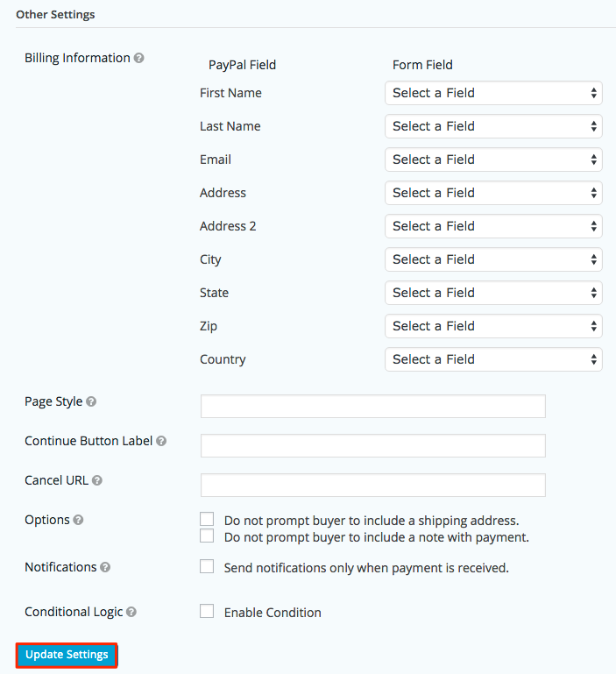
Task: Focus the Cancel URL input box
Action: [373, 486]
